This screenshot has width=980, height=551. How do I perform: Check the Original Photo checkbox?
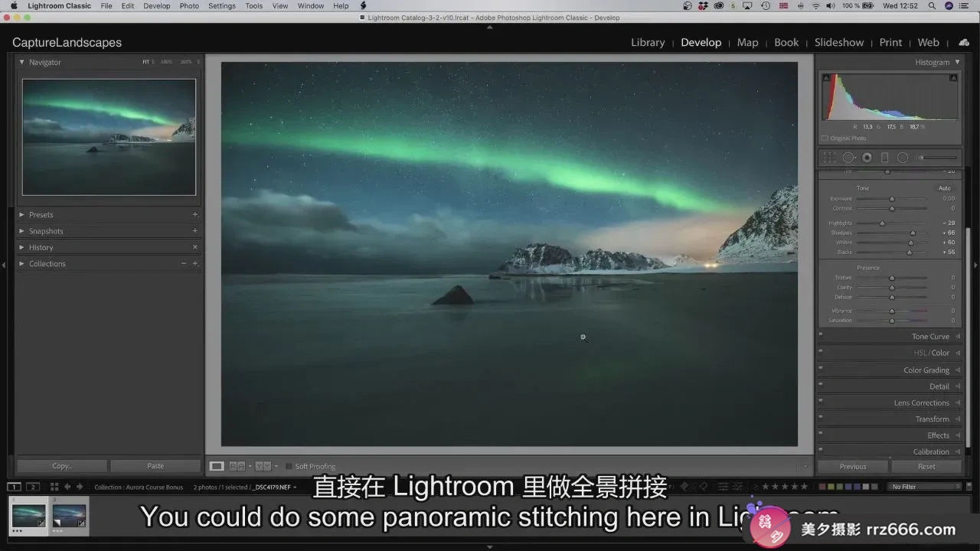pos(825,139)
